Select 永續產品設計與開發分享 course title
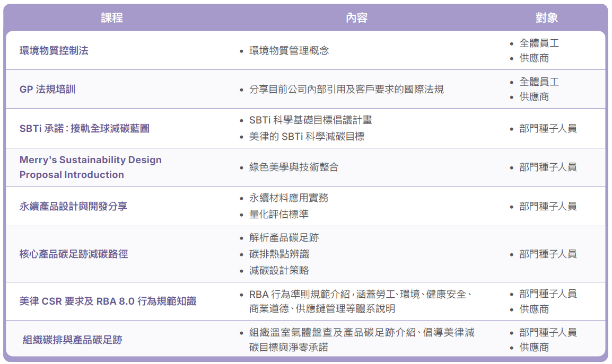This screenshot has width=612, height=364. (73, 207)
